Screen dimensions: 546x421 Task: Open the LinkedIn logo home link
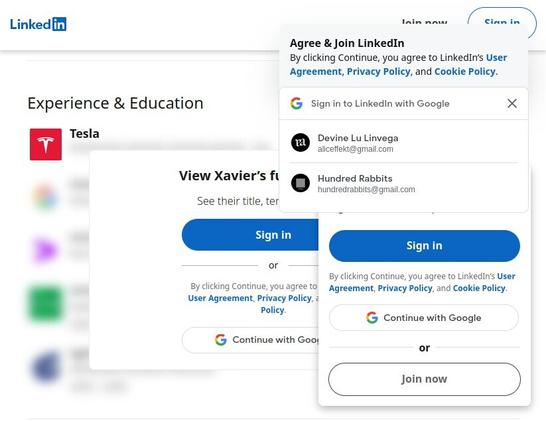pos(38,24)
